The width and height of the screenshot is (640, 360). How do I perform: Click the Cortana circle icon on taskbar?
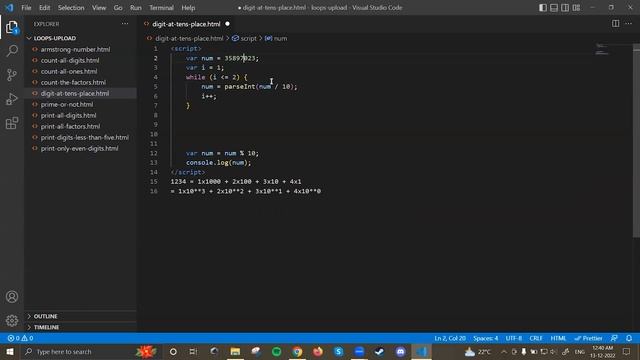pyautogui.click(x=173, y=351)
